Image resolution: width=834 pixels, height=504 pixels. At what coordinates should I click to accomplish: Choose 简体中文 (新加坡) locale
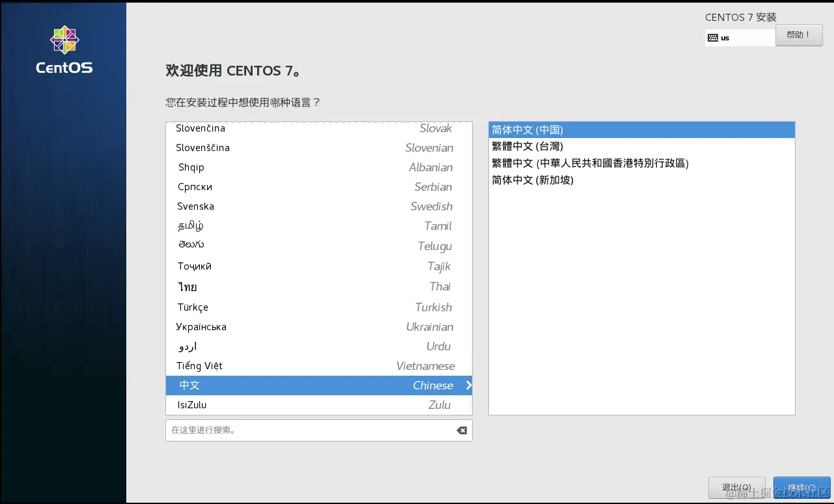[x=642, y=180]
